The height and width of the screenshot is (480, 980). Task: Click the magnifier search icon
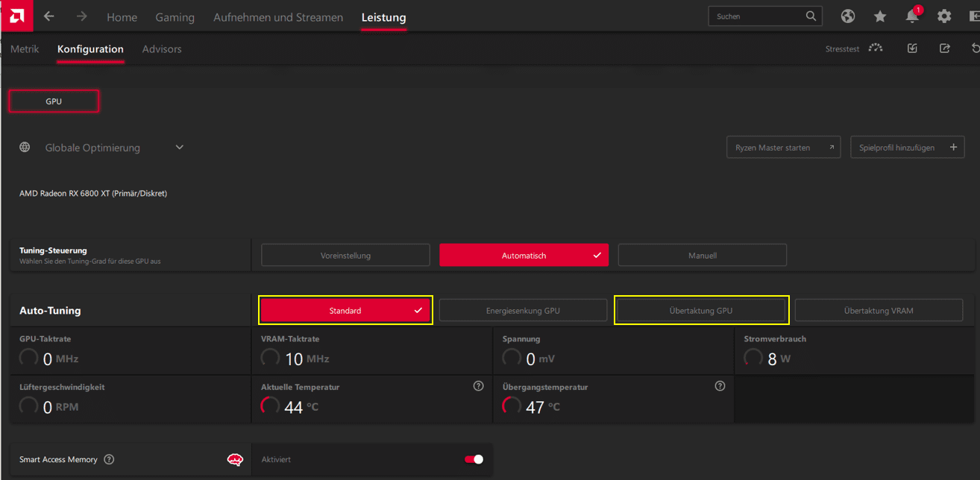click(x=811, y=16)
